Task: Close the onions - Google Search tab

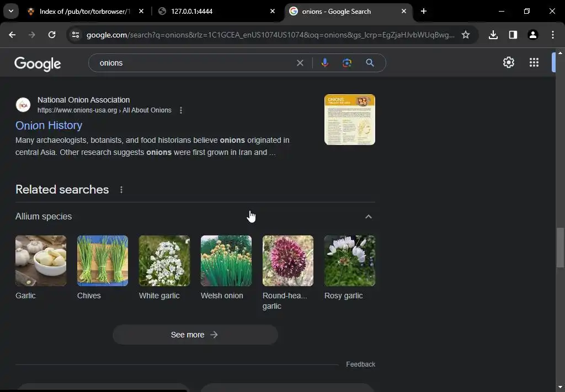Action: (404, 11)
